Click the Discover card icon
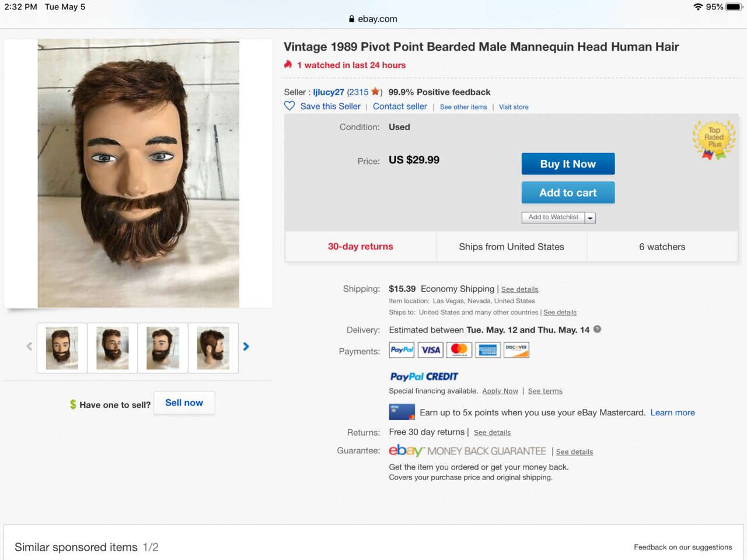 (x=516, y=350)
